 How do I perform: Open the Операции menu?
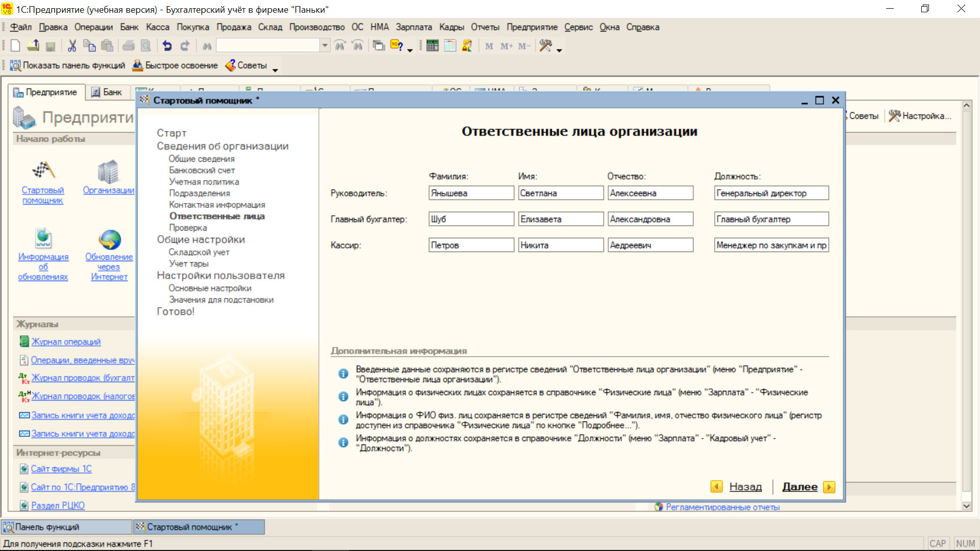[x=93, y=27]
